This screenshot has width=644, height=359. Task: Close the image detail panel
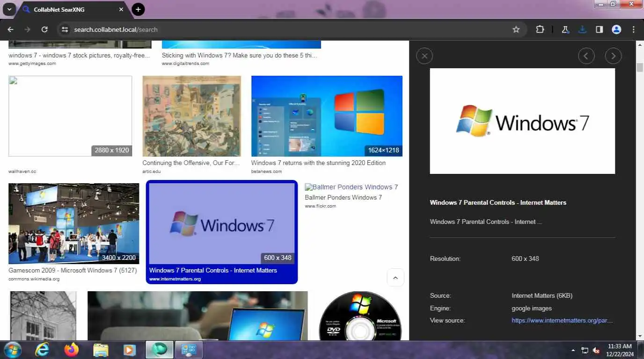click(x=424, y=56)
